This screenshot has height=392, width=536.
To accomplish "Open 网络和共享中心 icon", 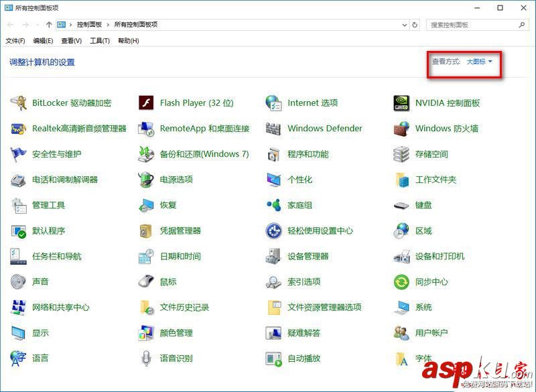I will [x=19, y=308].
